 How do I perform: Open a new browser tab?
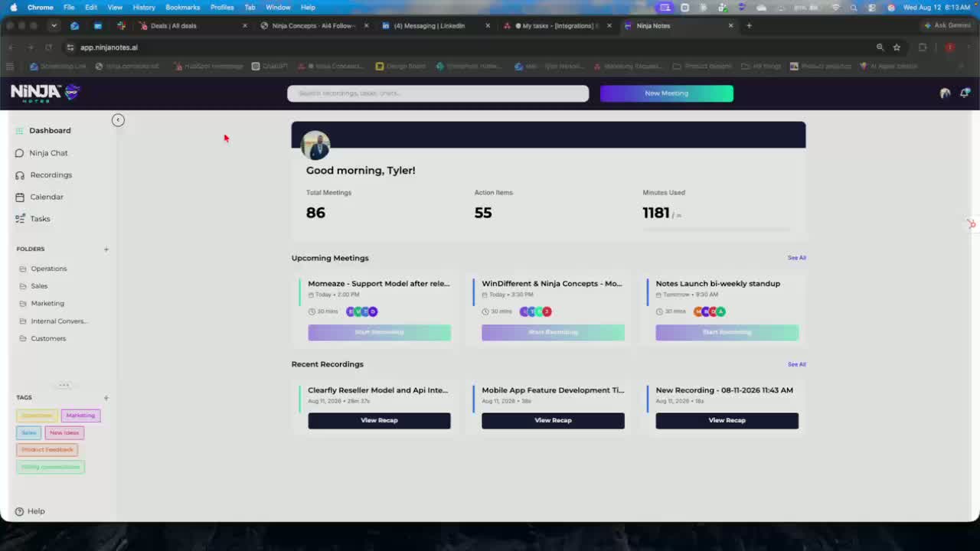pos(749,26)
